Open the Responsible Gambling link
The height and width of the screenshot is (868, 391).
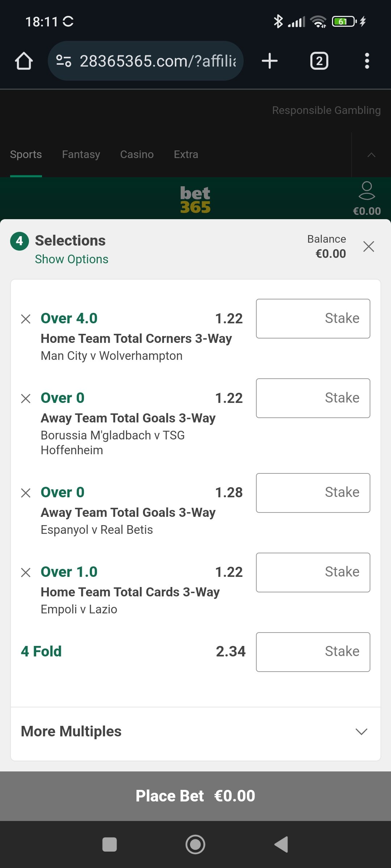(x=326, y=110)
